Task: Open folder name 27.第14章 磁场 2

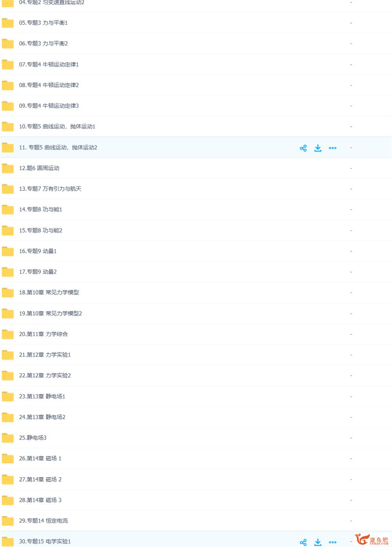Action: (40, 480)
